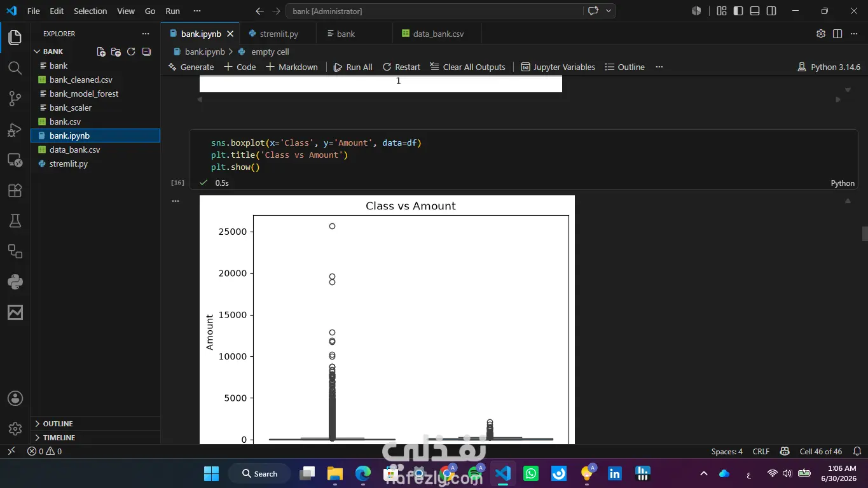Image resolution: width=868 pixels, height=488 pixels.
Task: Change indentation Spaces: 4
Action: [x=727, y=451]
